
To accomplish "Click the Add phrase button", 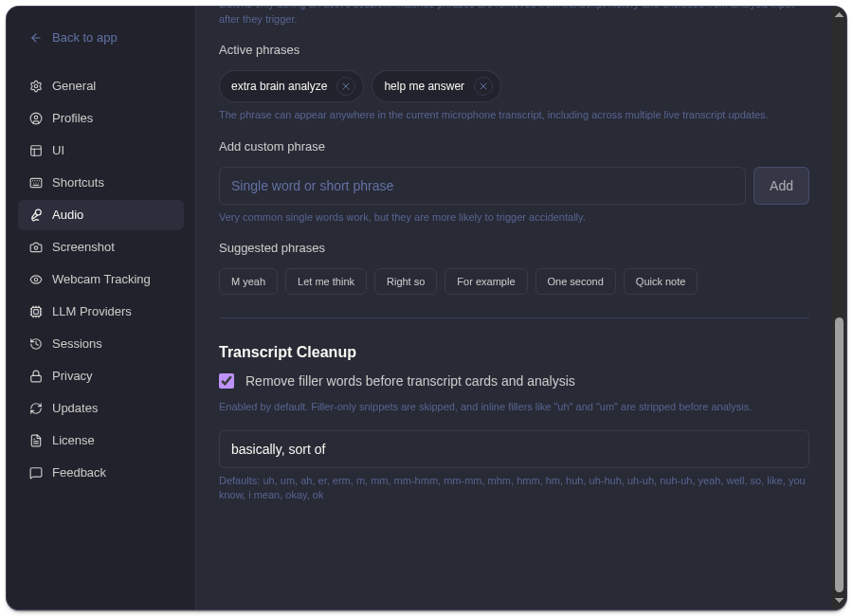I will coord(781,186).
